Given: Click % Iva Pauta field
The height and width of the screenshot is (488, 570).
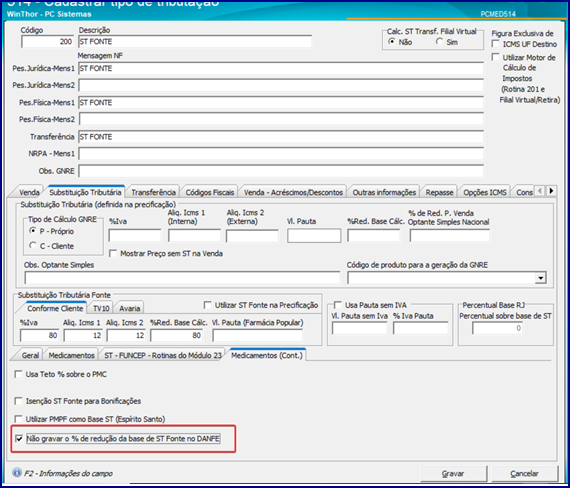Looking at the screenshot, I should tap(420, 328).
